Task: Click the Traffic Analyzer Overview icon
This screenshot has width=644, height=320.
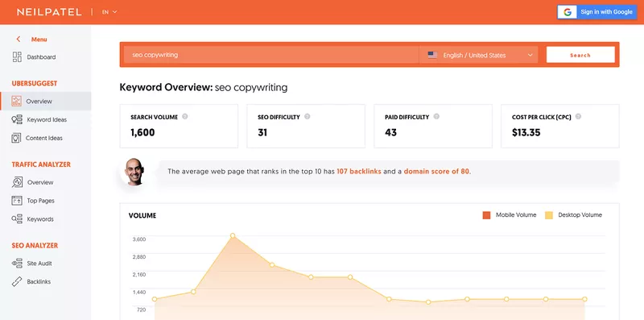Action: point(17,182)
